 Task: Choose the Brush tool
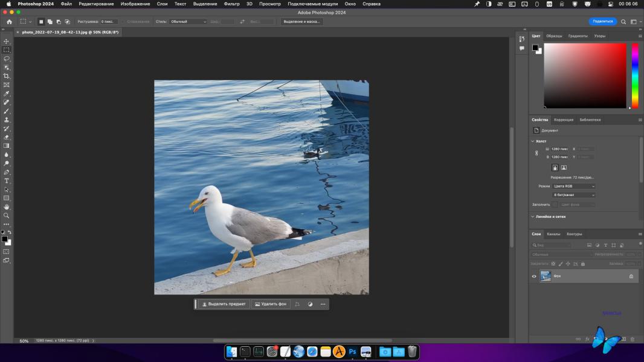[7, 112]
